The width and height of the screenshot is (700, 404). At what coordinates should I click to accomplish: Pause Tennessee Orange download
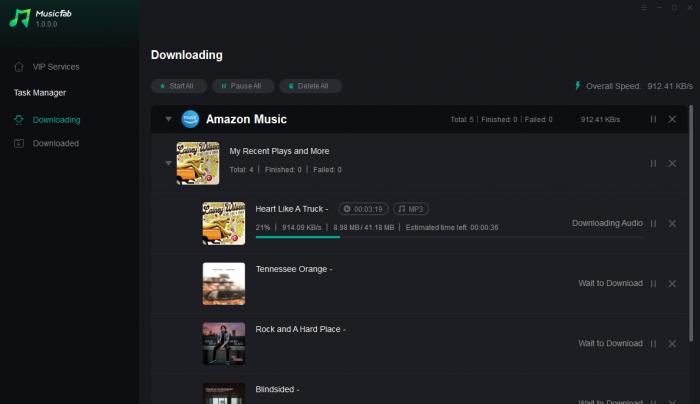click(653, 283)
